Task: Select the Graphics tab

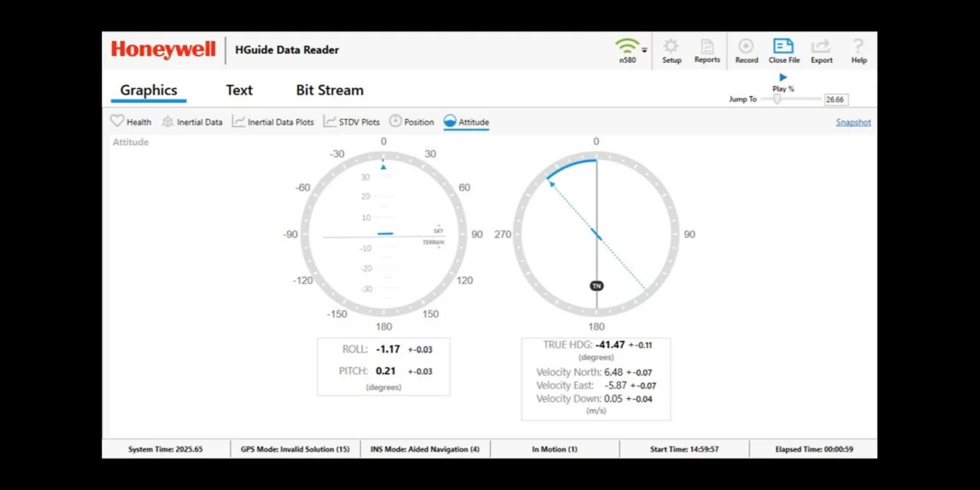Action: (148, 89)
